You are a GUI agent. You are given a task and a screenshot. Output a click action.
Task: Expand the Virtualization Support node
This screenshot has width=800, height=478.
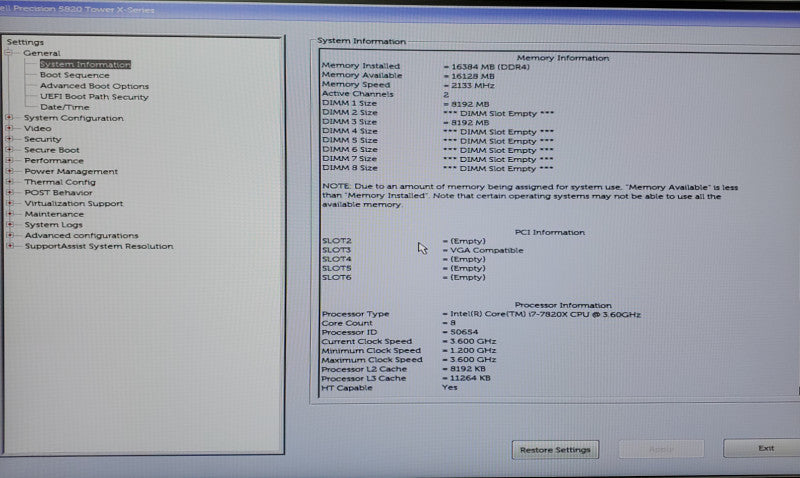(9, 203)
